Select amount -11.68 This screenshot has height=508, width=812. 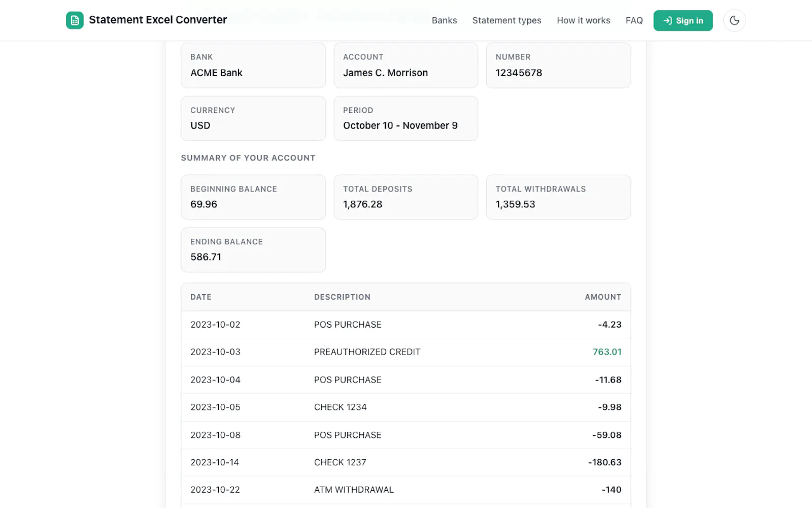click(x=608, y=380)
